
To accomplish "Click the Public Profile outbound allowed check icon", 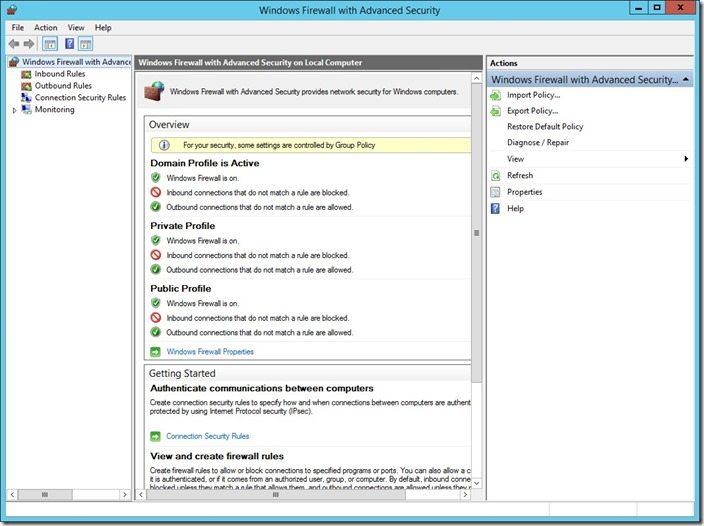I will pos(156,332).
